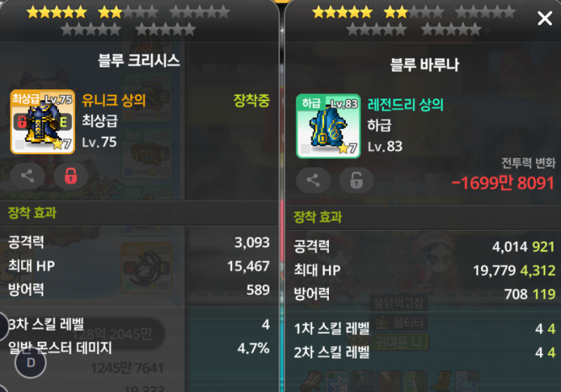This screenshot has width=561, height=392.
Task: Tap the round D button
Action: click(x=31, y=363)
